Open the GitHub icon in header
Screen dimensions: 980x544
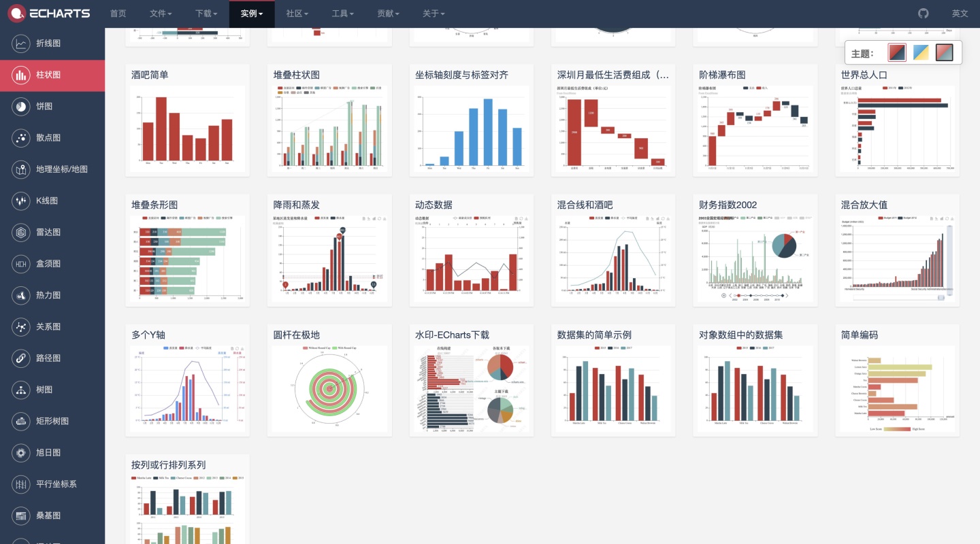923,14
